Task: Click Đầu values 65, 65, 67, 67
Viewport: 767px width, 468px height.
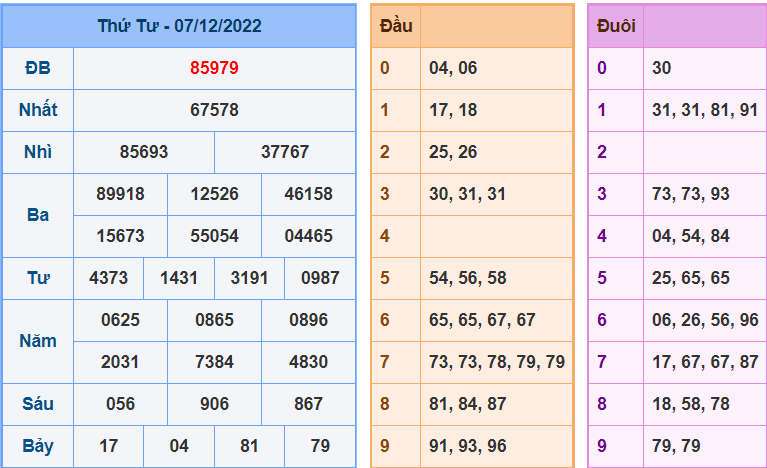Action: pos(482,320)
